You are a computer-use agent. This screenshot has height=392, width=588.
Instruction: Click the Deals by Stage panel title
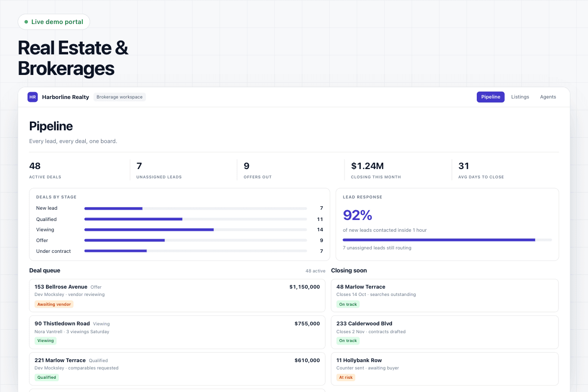[x=56, y=197]
